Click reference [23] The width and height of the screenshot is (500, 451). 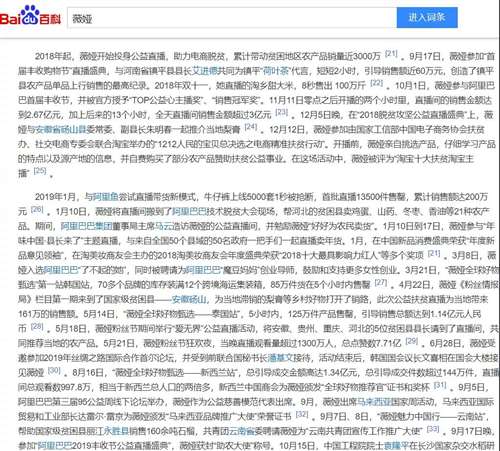[x=282, y=112]
